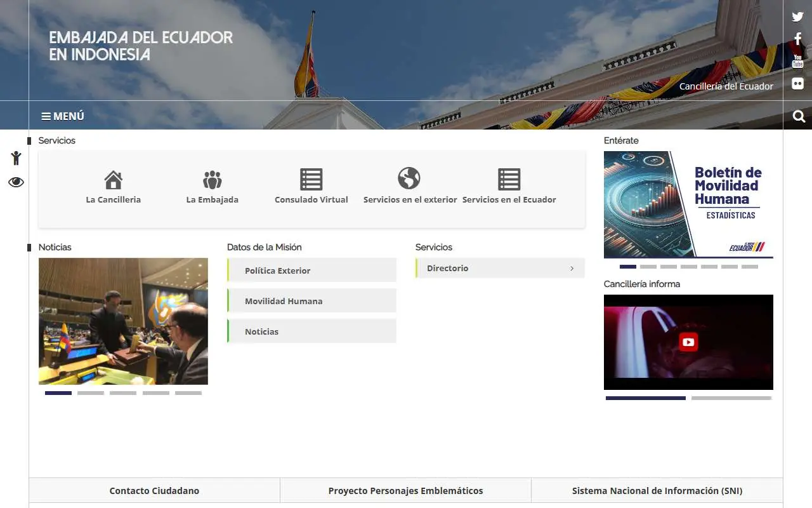Select last news carousel indicator
Viewport: 812px width, 508px height.
tap(188, 393)
